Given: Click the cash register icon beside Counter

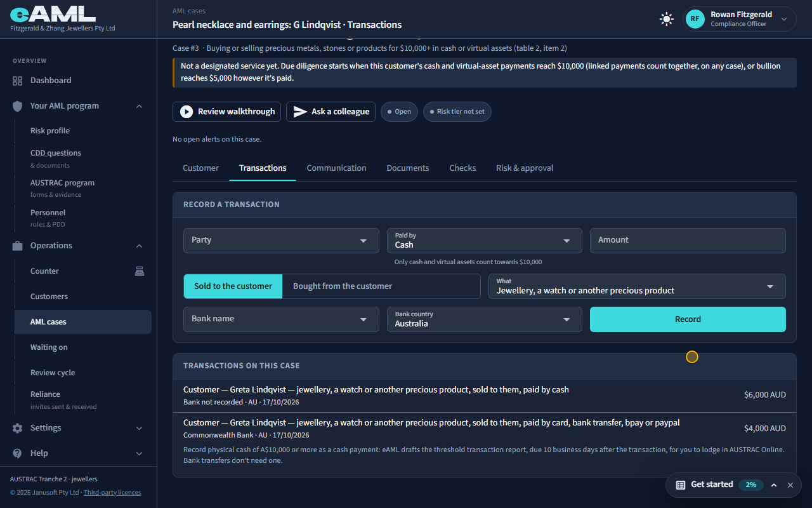Looking at the screenshot, I should [x=140, y=271].
